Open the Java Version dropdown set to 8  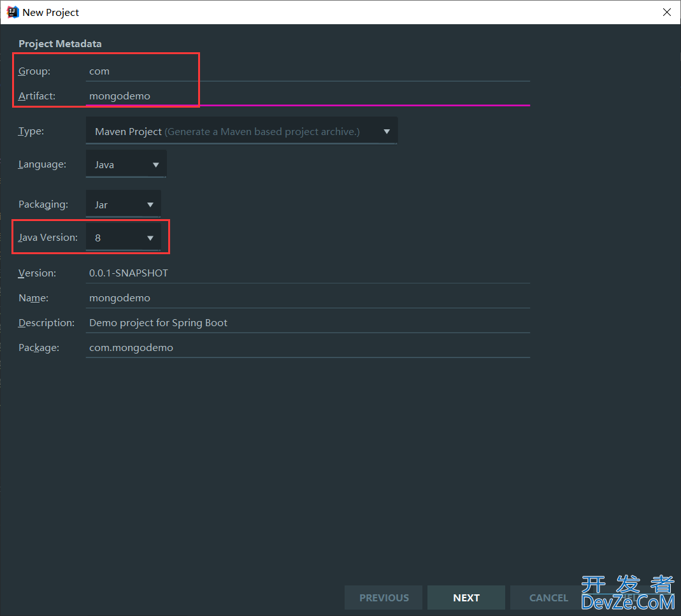(x=124, y=237)
